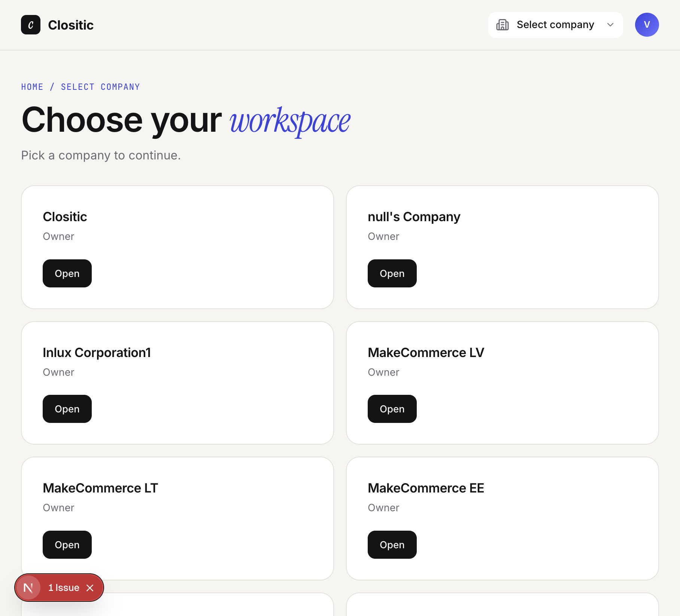This screenshot has height=616, width=680.
Task: Select the null's Company card title
Action: tap(414, 217)
